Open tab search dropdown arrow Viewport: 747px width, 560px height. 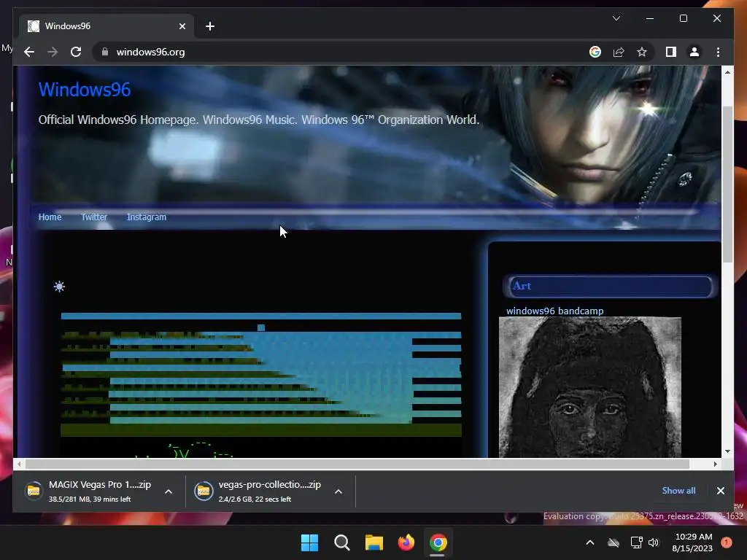click(616, 18)
